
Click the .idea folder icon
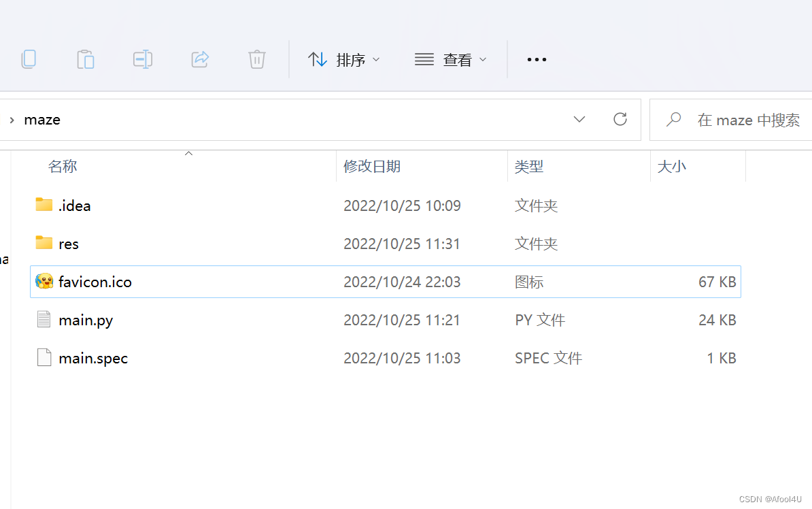pos(44,205)
